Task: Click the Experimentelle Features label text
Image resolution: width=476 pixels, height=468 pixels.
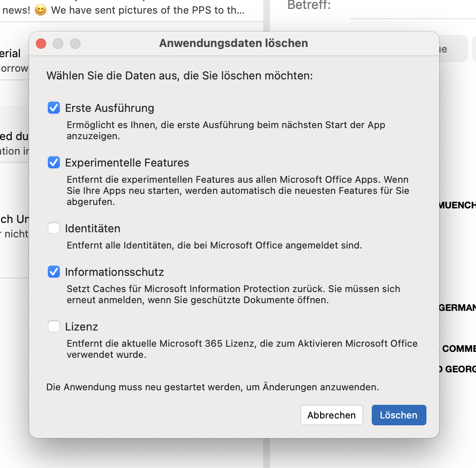Action: 127,163
